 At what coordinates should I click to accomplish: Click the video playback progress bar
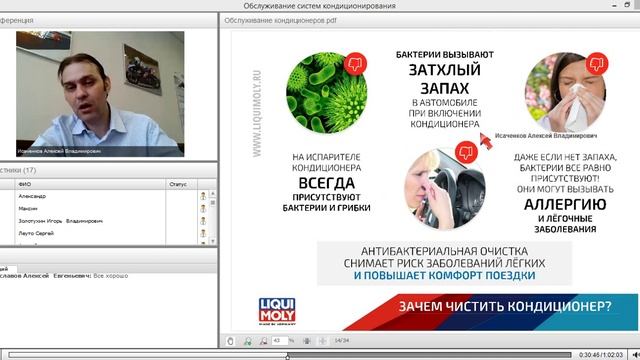(x=290, y=355)
